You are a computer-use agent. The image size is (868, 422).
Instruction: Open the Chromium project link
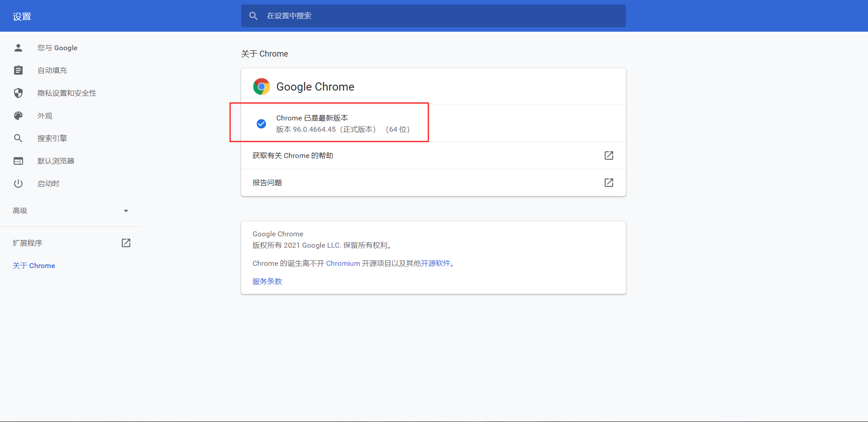(x=343, y=263)
